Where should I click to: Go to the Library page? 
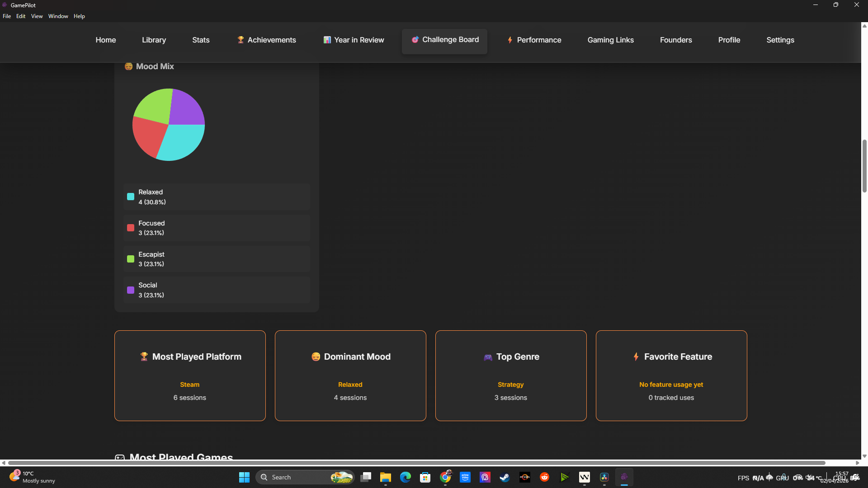(154, 40)
